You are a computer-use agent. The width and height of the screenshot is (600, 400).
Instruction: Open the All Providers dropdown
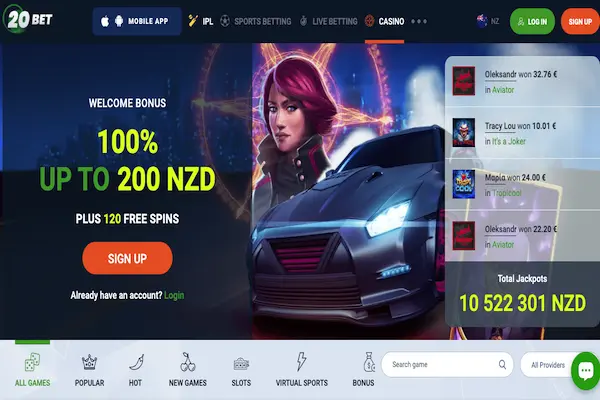point(548,365)
